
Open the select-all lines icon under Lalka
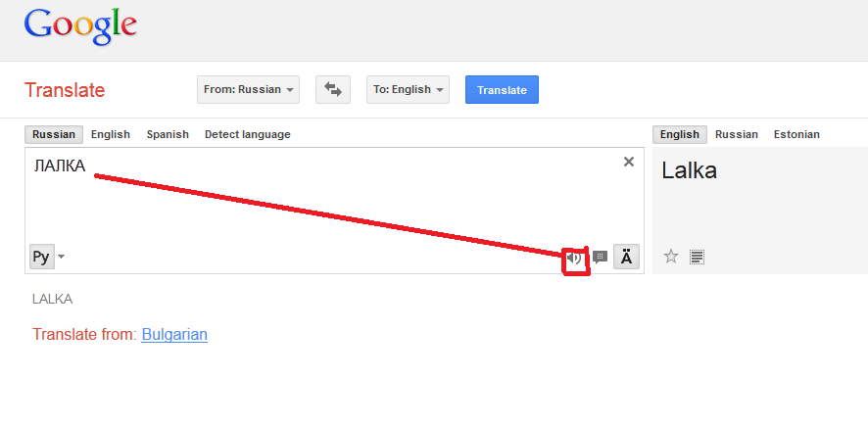point(697,257)
